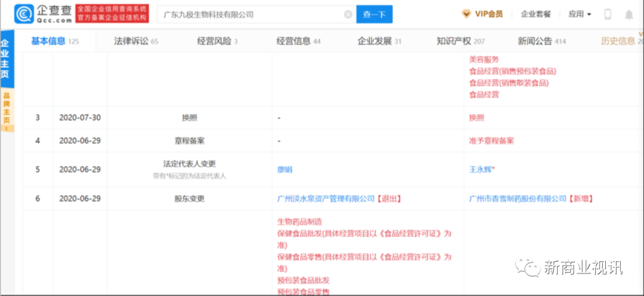Click the red 全国企业信用查询系统 banner
Screen dimensions: 644x296
[x=112, y=14]
